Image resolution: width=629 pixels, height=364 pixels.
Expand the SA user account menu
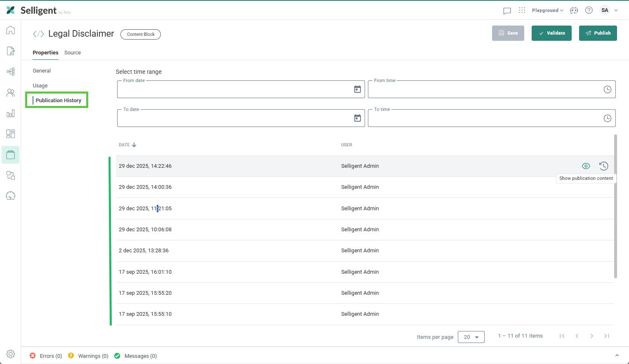click(609, 10)
